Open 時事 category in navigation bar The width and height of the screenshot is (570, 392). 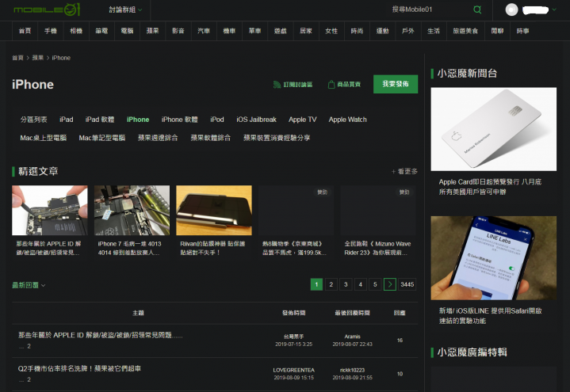click(x=522, y=31)
